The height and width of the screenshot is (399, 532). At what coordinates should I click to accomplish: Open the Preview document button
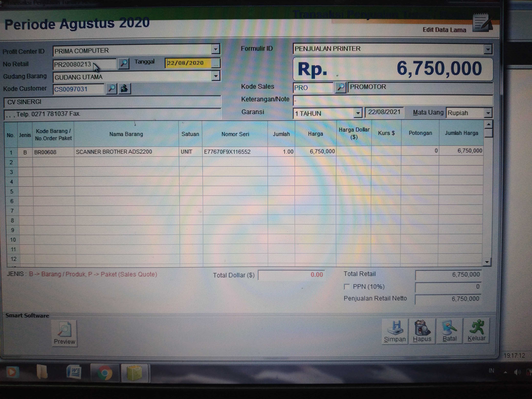coord(64,333)
